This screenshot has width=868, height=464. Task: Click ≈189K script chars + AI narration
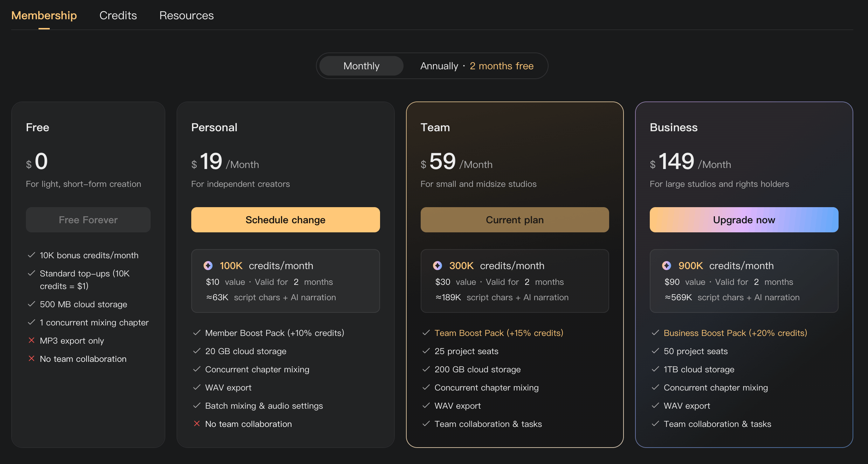502,297
